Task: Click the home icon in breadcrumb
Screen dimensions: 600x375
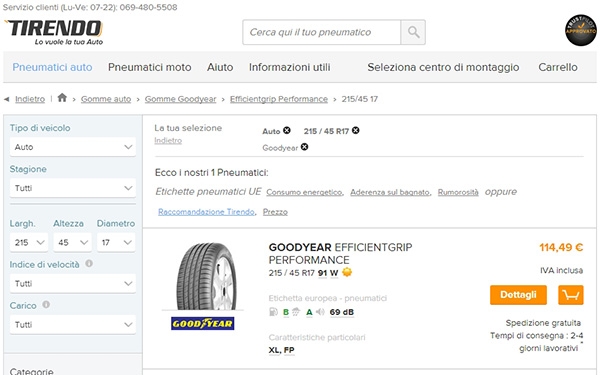Action: click(62, 98)
